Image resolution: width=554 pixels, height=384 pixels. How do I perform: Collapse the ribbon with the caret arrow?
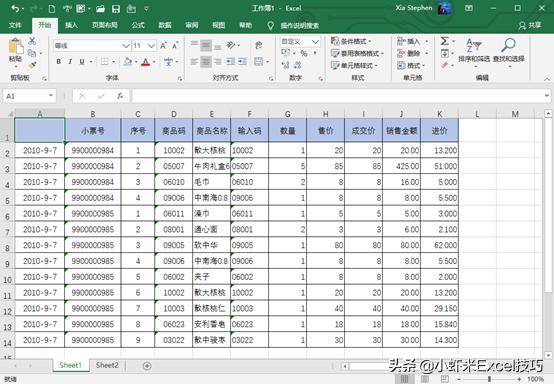click(x=547, y=79)
